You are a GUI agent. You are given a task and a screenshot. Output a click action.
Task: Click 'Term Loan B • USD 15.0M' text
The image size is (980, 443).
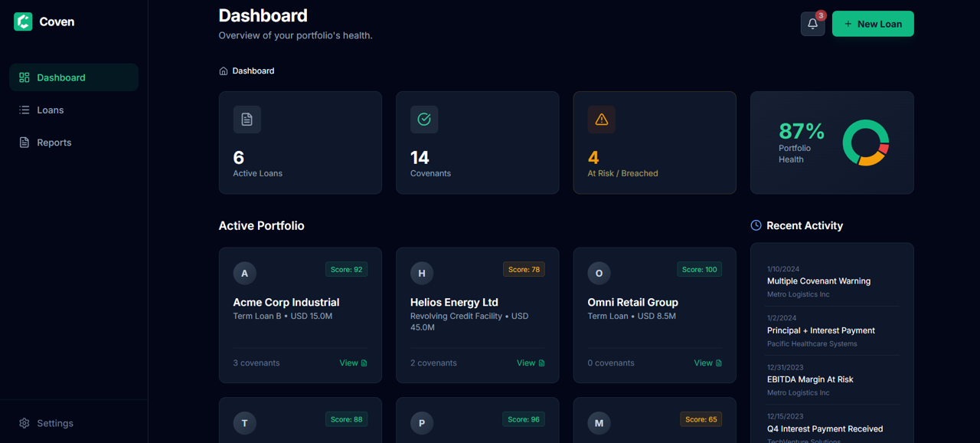(x=283, y=316)
